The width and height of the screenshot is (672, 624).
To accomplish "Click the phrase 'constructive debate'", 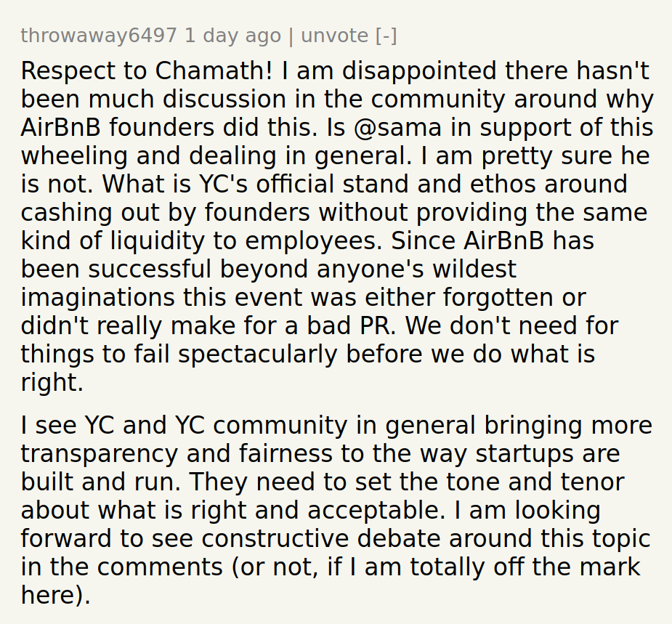I will click(x=321, y=539).
